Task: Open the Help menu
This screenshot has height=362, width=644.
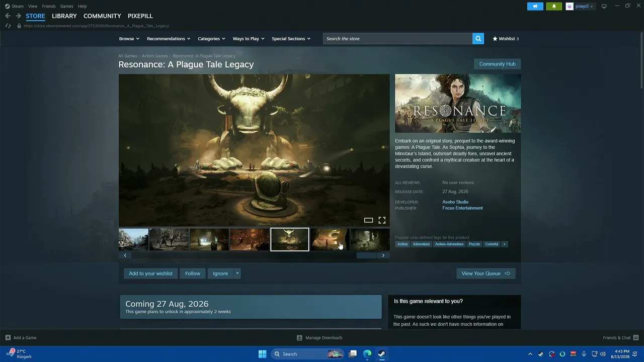Action: (83, 6)
